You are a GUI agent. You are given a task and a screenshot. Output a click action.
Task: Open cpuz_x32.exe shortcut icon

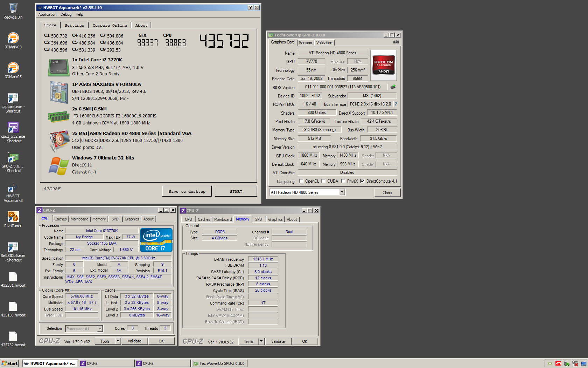13,132
